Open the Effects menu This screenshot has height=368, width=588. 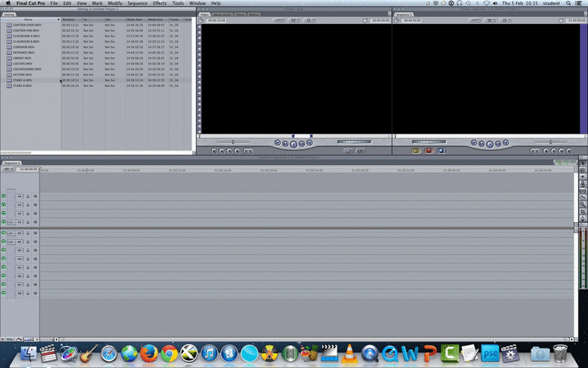tap(160, 3)
